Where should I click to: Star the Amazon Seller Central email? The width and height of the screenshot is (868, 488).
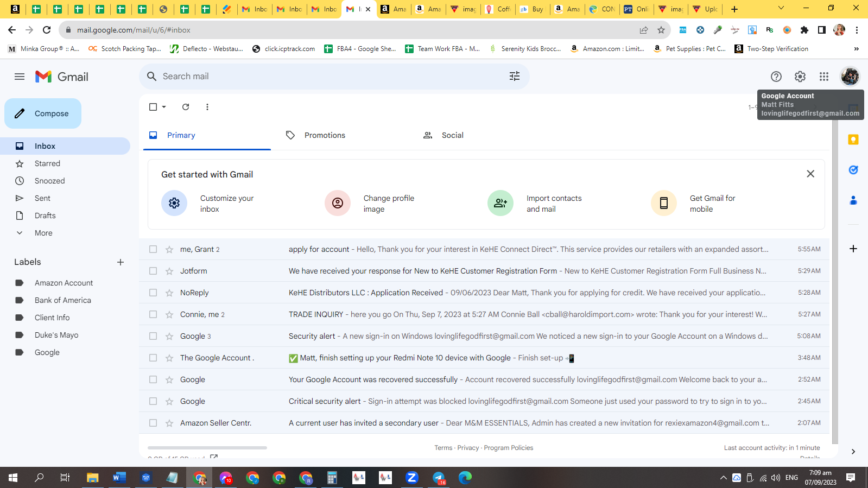[169, 423]
